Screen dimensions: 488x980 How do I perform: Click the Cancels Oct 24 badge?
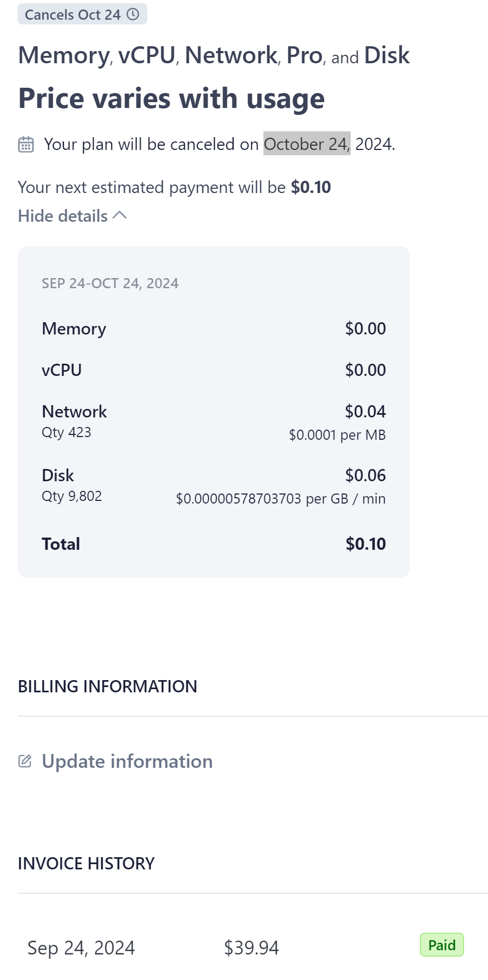tap(73, 14)
